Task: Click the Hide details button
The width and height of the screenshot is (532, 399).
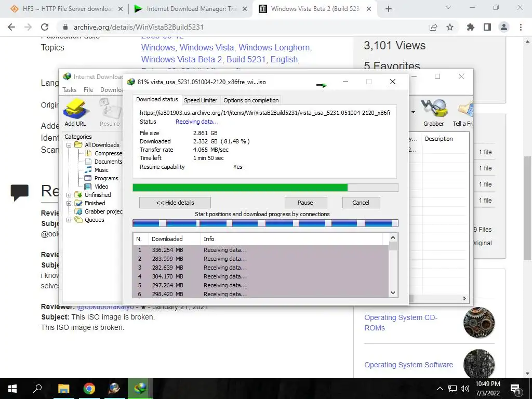Action: [175, 203]
